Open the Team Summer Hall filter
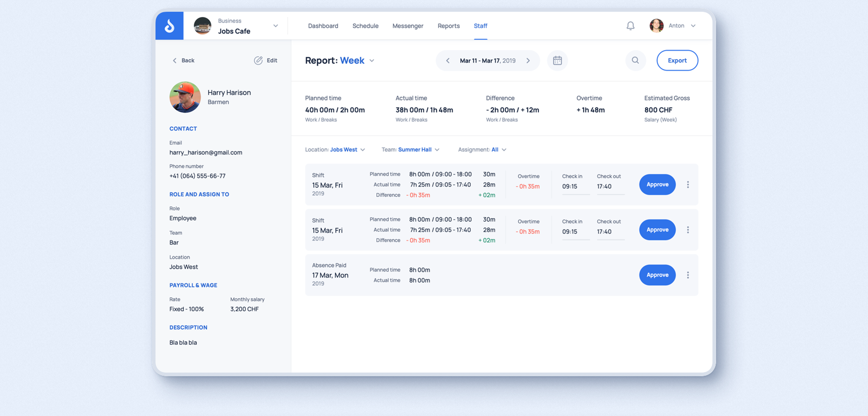Screen dimensions: 868x416 (x=437, y=150)
